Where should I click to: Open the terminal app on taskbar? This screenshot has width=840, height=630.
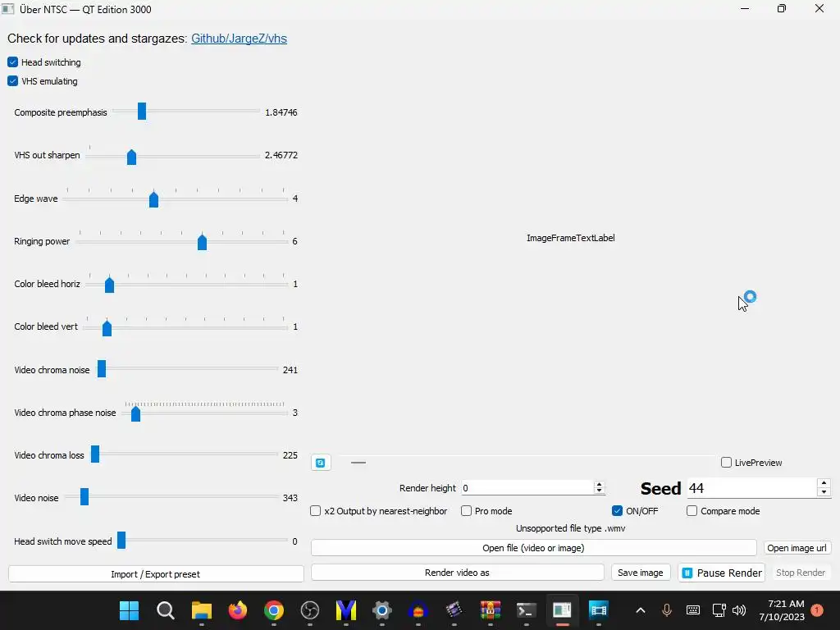(526, 610)
